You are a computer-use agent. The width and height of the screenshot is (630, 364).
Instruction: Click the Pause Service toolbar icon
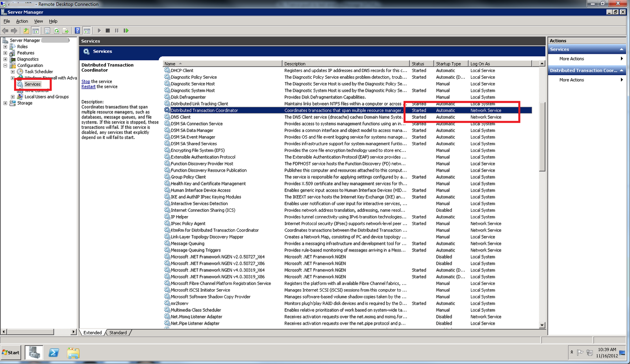pos(117,31)
